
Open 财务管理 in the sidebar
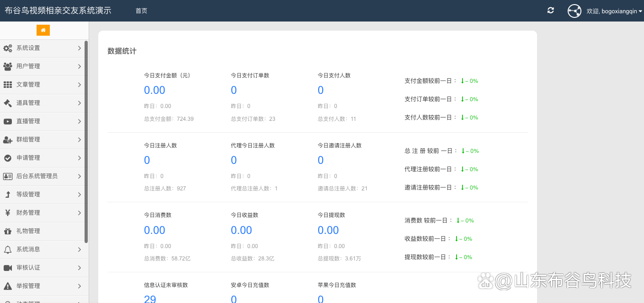pos(43,213)
